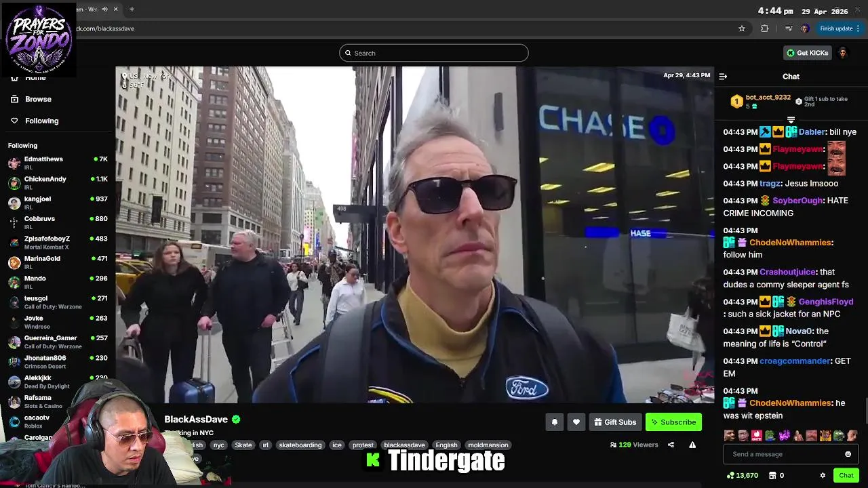Click the green Subscribe button
Screen dimensions: 868x488
(673, 422)
